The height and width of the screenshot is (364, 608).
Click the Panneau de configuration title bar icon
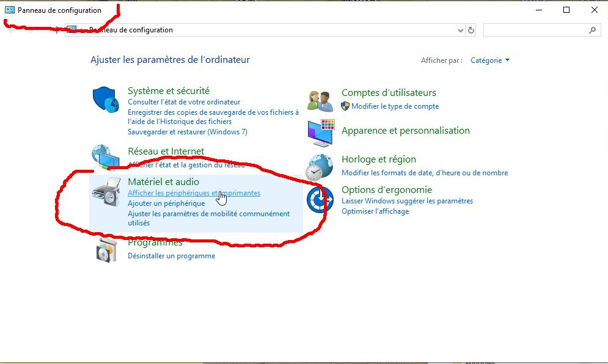(x=9, y=10)
